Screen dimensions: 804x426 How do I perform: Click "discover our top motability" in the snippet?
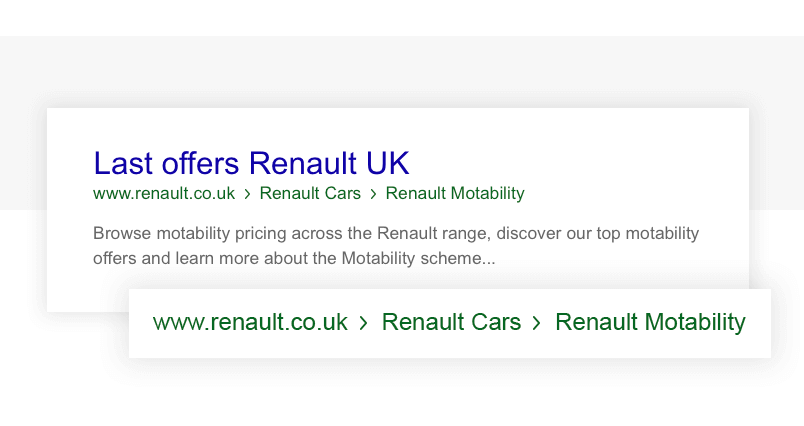point(597,234)
